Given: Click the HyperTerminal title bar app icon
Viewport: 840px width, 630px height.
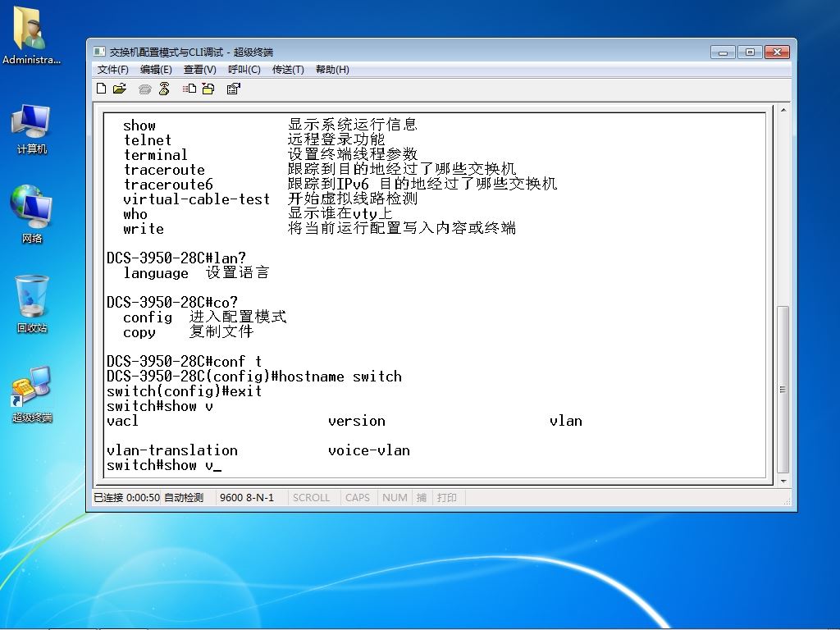Looking at the screenshot, I should click(x=99, y=52).
